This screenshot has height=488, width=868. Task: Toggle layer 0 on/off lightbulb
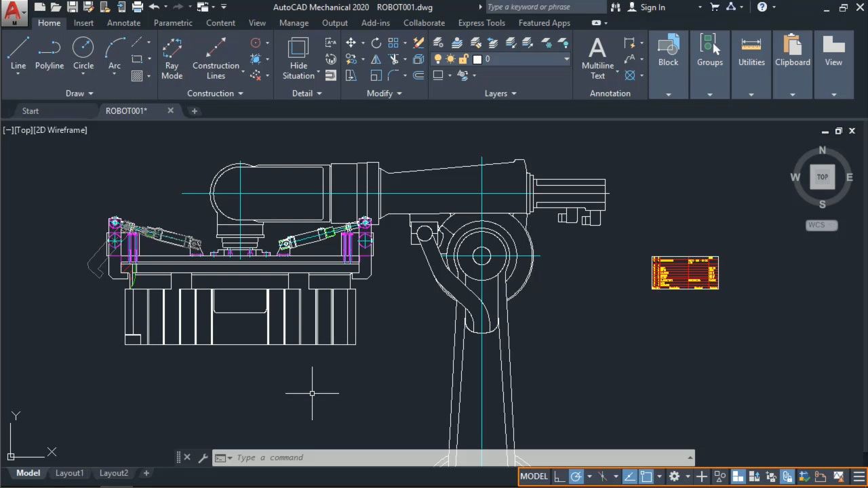(438, 59)
